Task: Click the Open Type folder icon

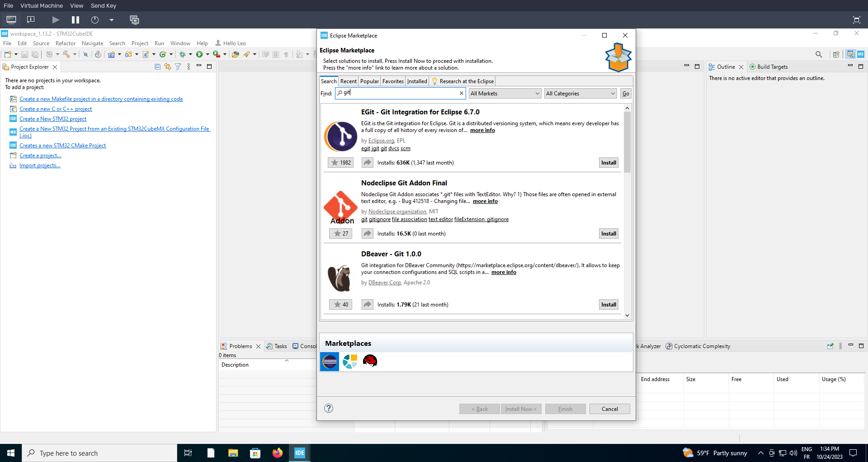Action: 235,54
